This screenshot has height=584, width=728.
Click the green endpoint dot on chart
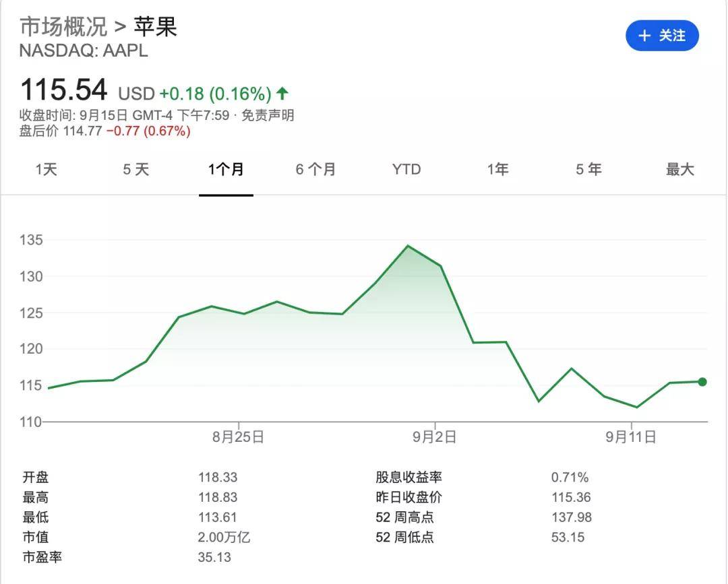point(702,382)
